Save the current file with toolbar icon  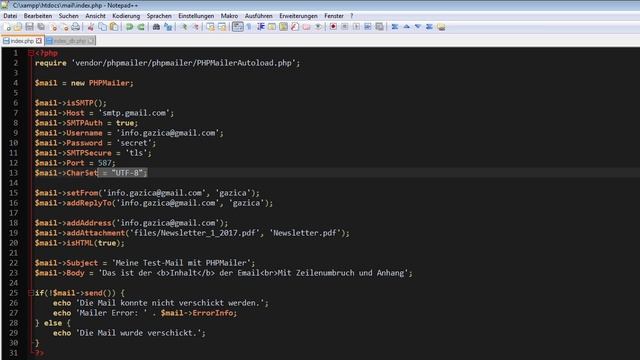[x=29, y=27]
